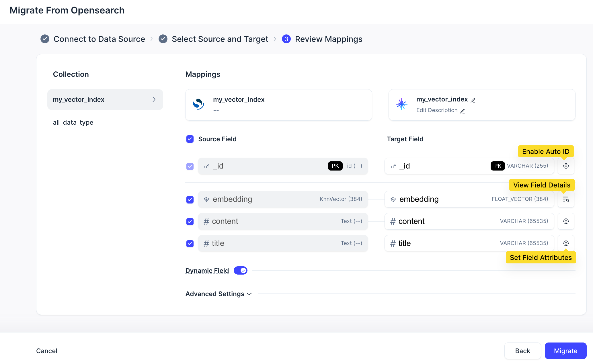Click hash icon in source content field
The image size is (593, 364).
206,221
